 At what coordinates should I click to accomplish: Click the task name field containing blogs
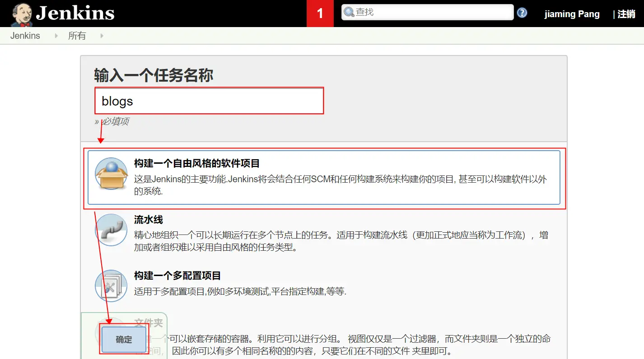(x=209, y=101)
